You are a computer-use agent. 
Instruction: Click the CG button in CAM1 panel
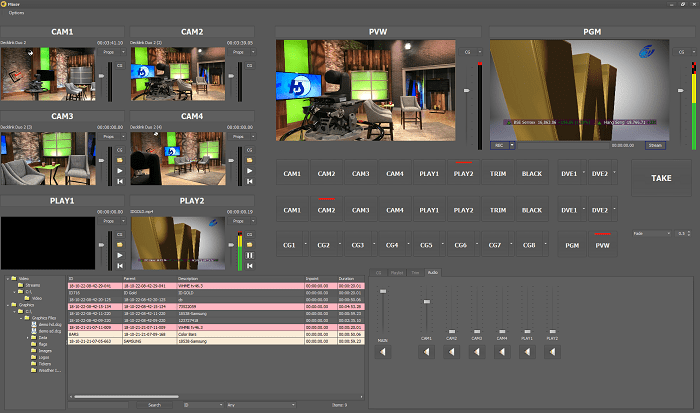[x=120, y=66]
